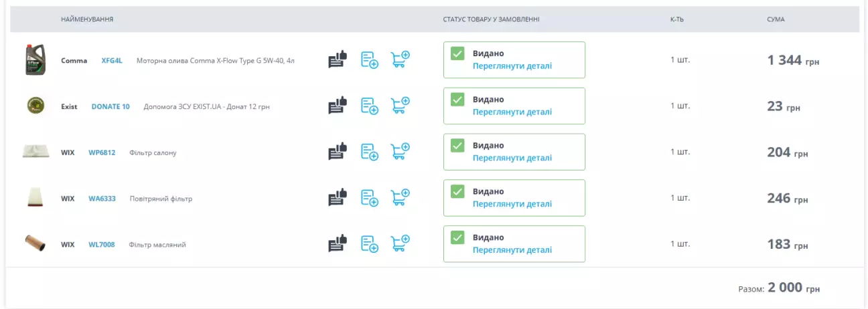
Task: Open the Comma X-Flow oil canister thumbnail
Action: coord(35,60)
